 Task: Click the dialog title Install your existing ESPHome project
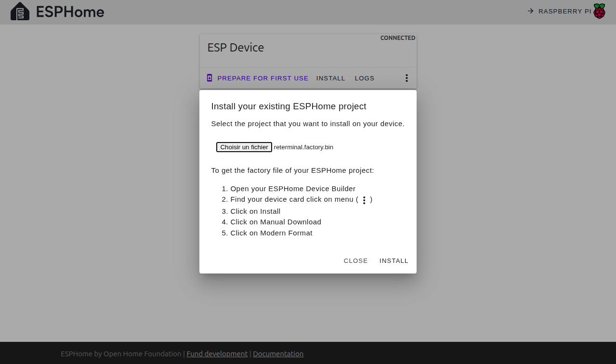click(x=288, y=106)
